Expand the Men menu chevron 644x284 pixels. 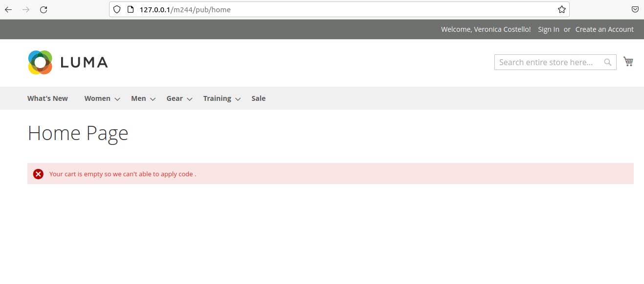click(153, 99)
